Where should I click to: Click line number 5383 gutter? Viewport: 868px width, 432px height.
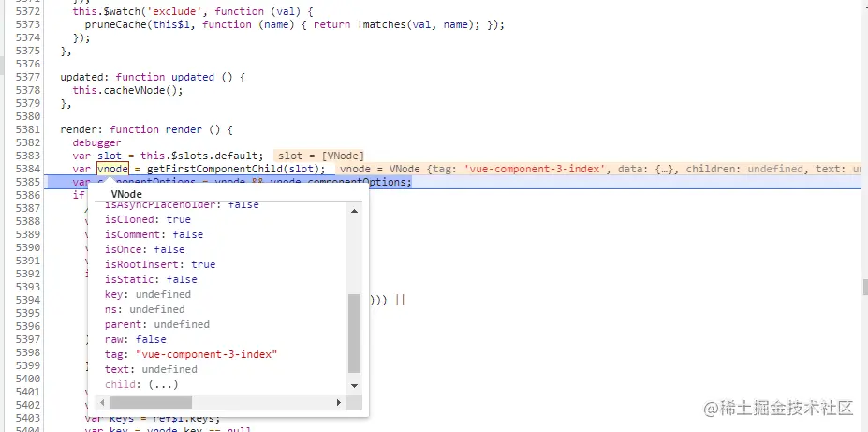click(28, 156)
